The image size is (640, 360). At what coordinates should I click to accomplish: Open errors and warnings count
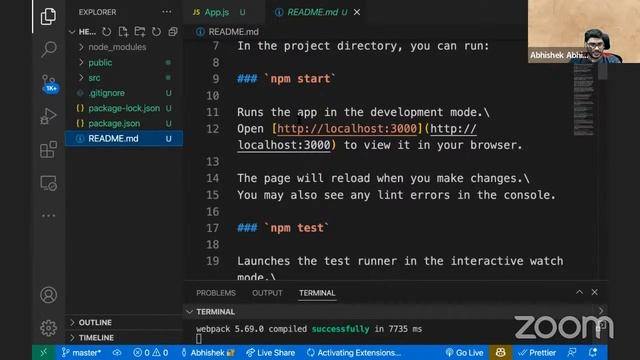[151, 353]
